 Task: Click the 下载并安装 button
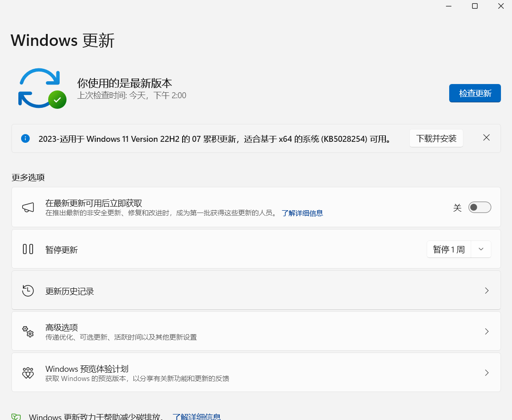(436, 139)
